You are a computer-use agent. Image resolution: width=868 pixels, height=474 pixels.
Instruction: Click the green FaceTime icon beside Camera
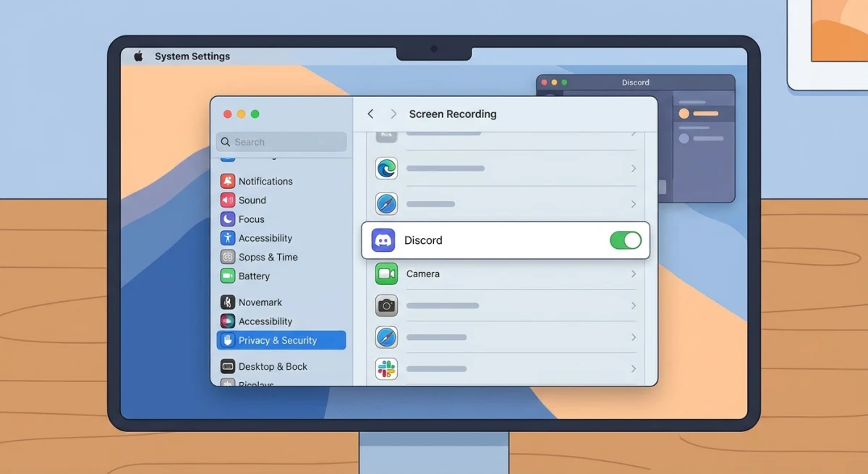[386, 274]
